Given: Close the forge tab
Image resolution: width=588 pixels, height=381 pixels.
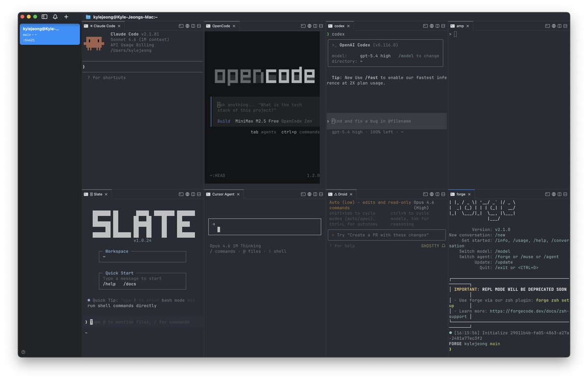Looking at the screenshot, I should point(469,194).
